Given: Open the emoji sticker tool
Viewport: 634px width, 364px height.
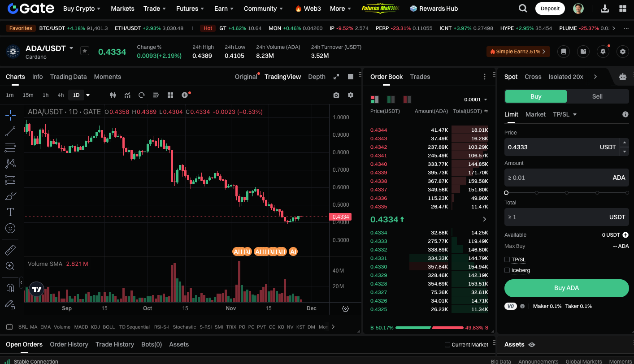Looking at the screenshot, I should (x=10, y=228).
